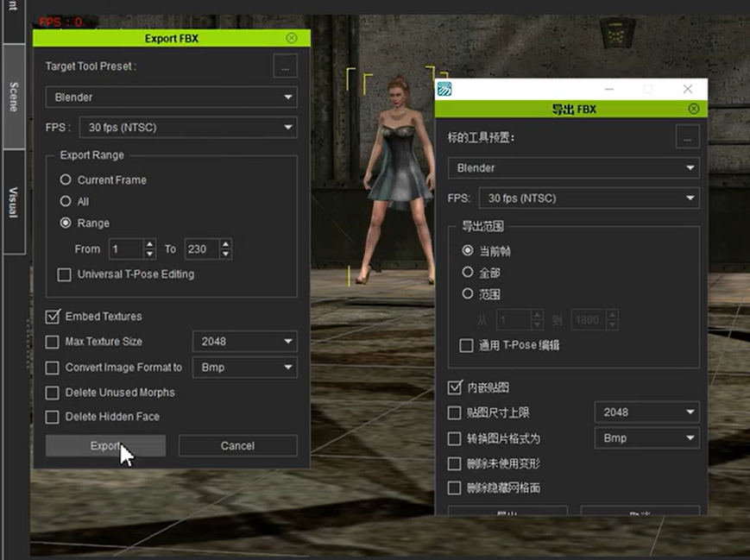Select All export range radio button
Image resolution: width=750 pixels, height=560 pixels.
click(x=66, y=201)
